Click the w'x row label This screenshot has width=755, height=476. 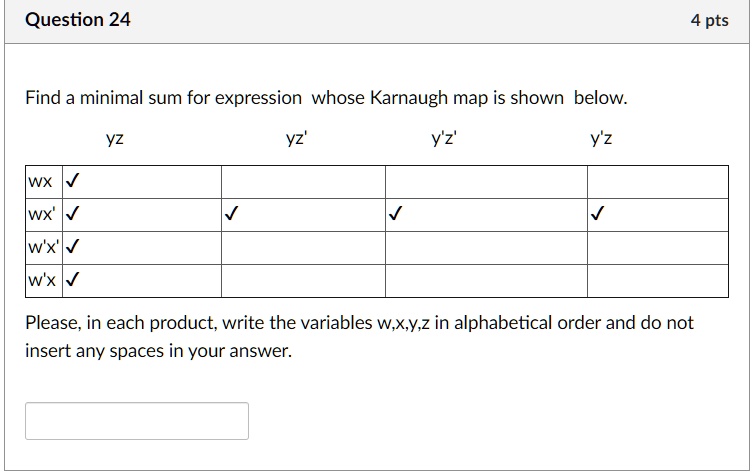tap(42, 280)
